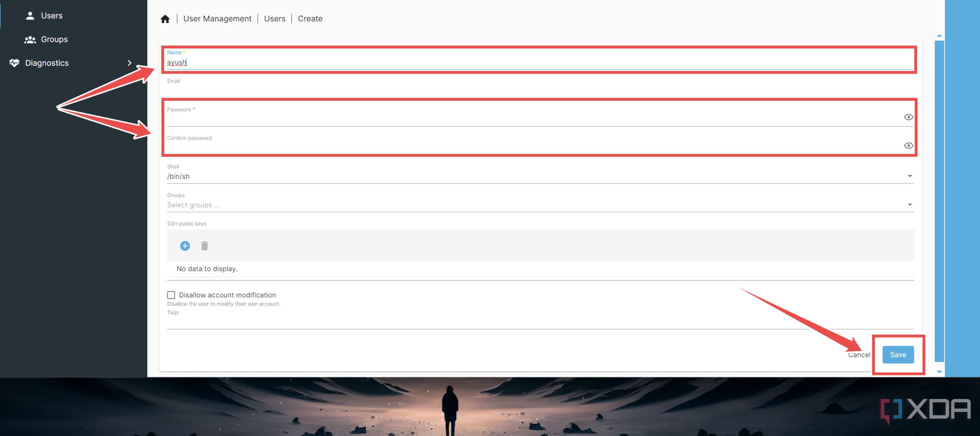The height and width of the screenshot is (436, 980).
Task: Open the Diagnostics menu entry
Action: [73, 63]
